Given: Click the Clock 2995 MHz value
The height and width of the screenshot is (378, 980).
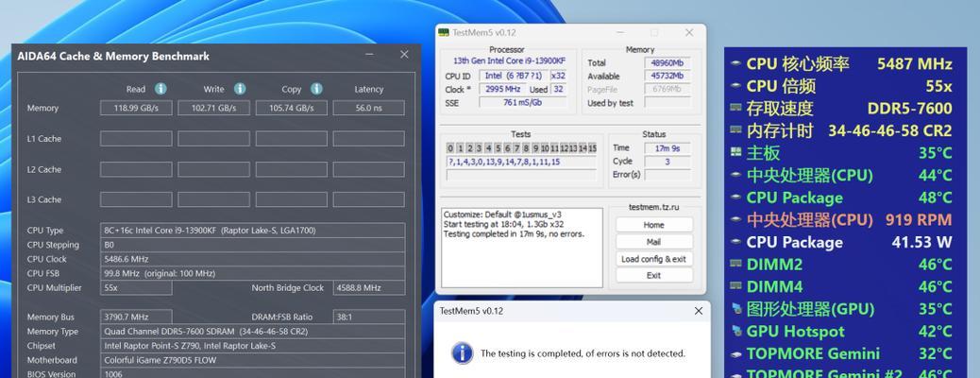Looking at the screenshot, I should [x=504, y=89].
